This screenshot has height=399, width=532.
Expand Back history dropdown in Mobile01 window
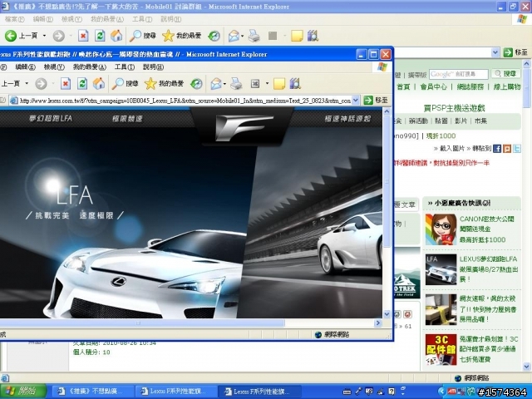(44, 36)
